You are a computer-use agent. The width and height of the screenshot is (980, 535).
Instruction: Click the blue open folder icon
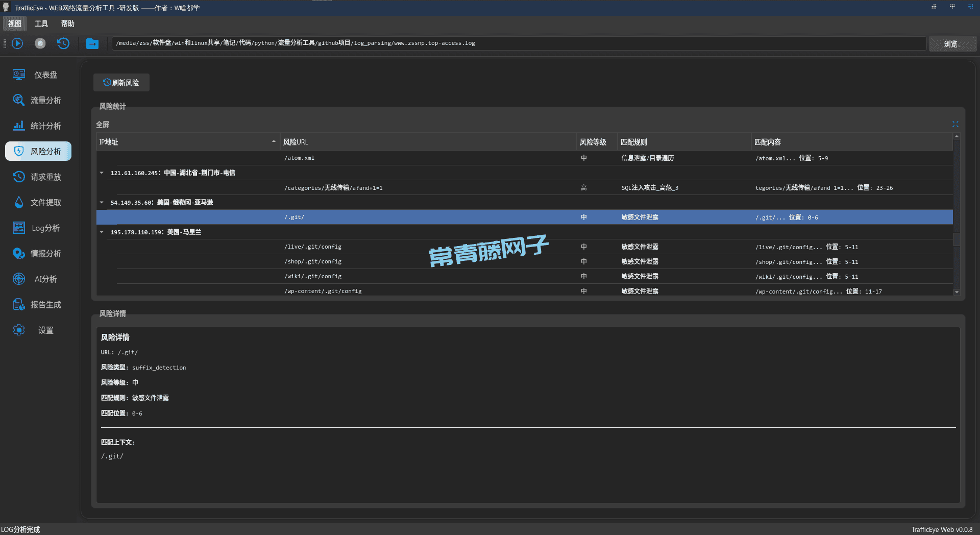(92, 43)
